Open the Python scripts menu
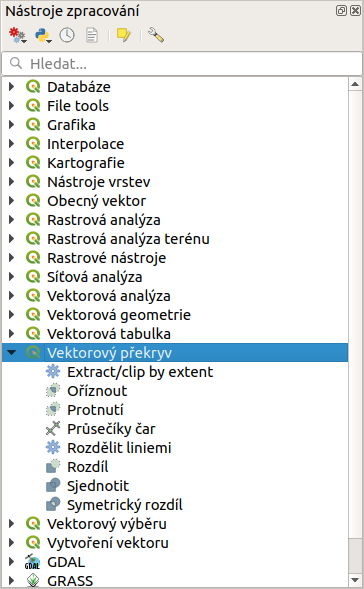364x589 pixels. (x=43, y=35)
